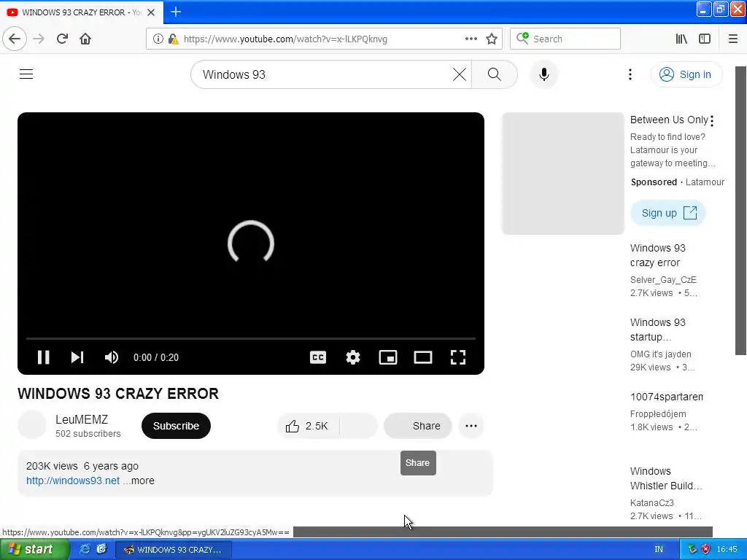
Task: Skip to next video with next button
Action: [77, 357]
